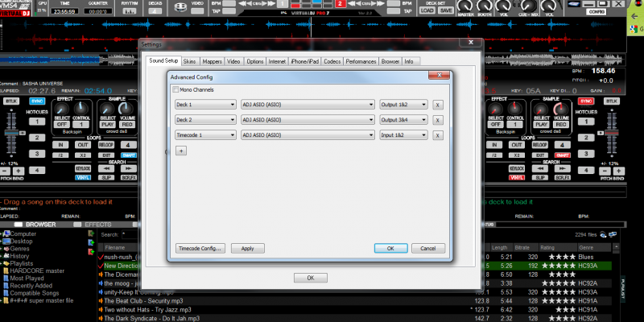Click right deck sample VOLUME knob
The height and width of the screenshot is (322, 644).
[x=560, y=109]
